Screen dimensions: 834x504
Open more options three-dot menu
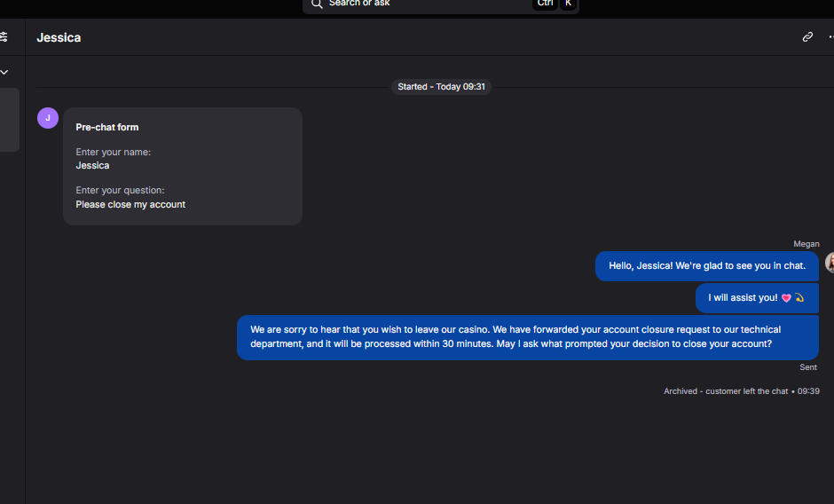click(830, 36)
